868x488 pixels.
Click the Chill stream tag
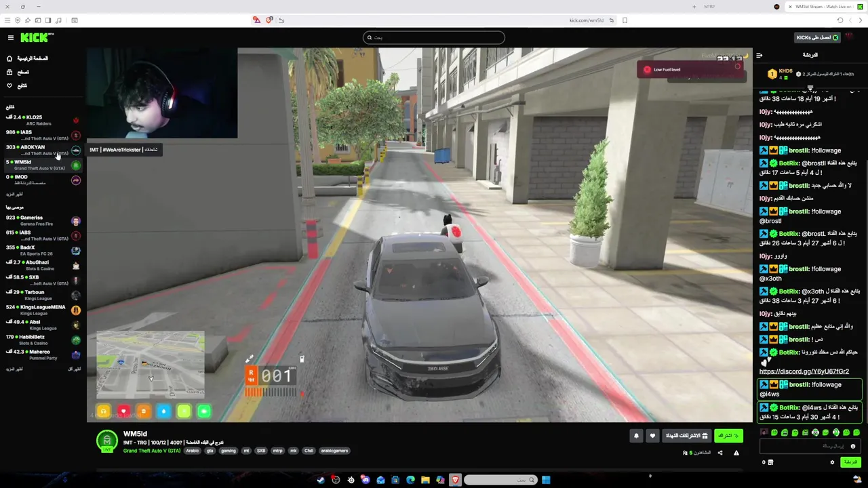[x=309, y=451]
